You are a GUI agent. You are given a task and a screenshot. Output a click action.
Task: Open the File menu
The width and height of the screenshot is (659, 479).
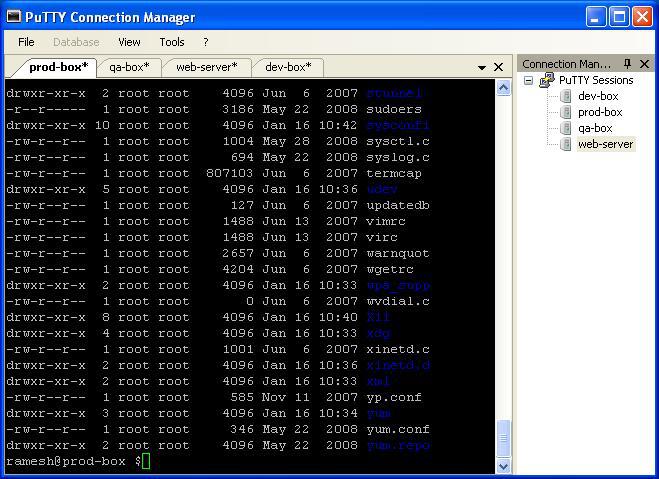pyautogui.click(x=26, y=42)
